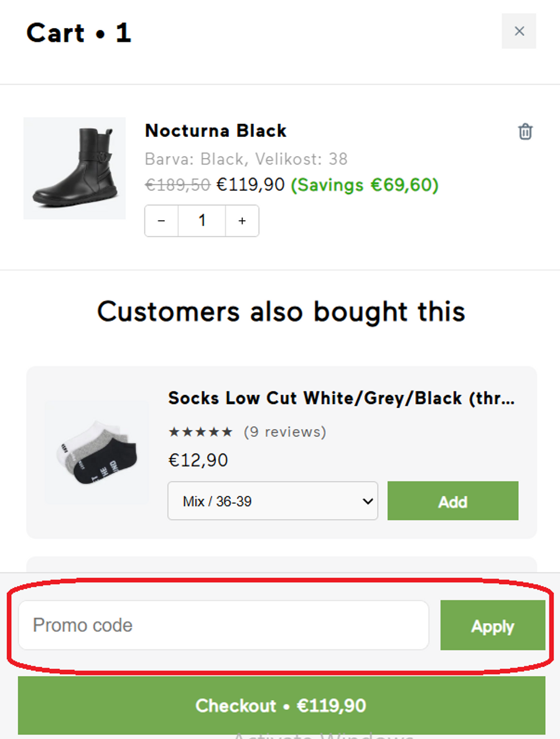Apply the promo code
Viewport: 560px width, 739px height.
tap(492, 625)
